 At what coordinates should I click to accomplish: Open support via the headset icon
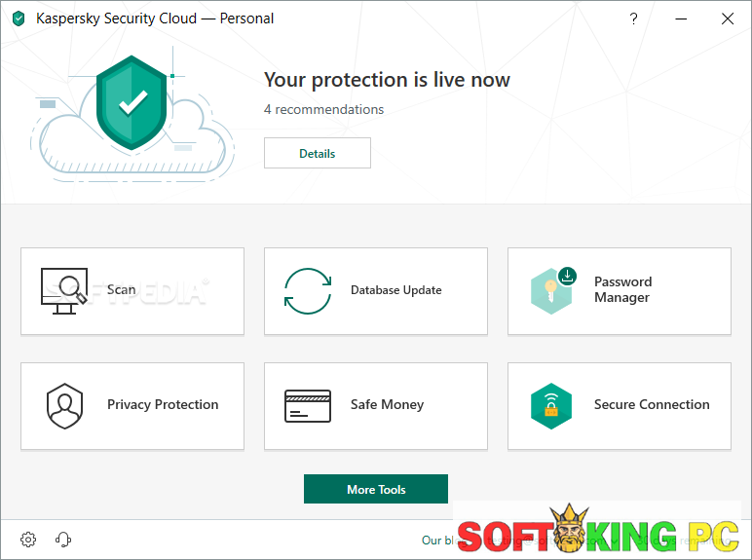[63, 540]
